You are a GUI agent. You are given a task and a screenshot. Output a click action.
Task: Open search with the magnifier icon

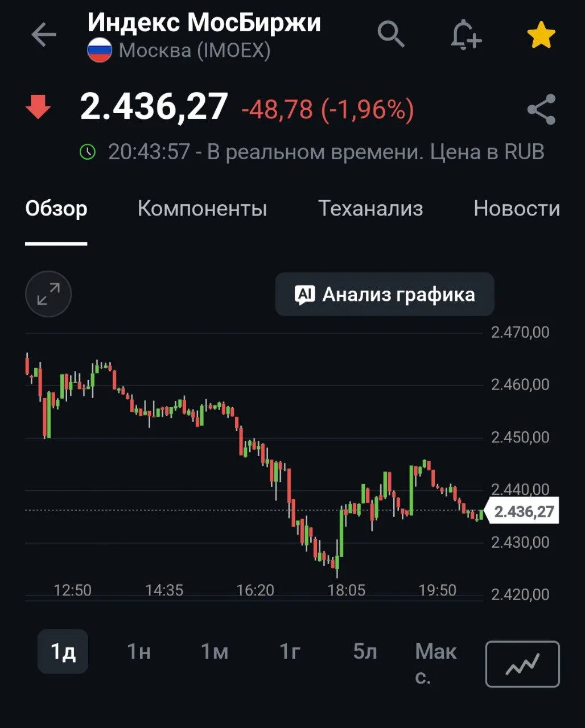391,34
